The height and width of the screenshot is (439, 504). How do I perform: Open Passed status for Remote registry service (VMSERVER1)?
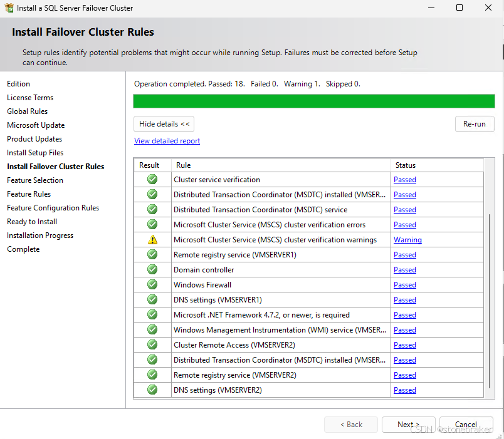pyautogui.click(x=405, y=255)
